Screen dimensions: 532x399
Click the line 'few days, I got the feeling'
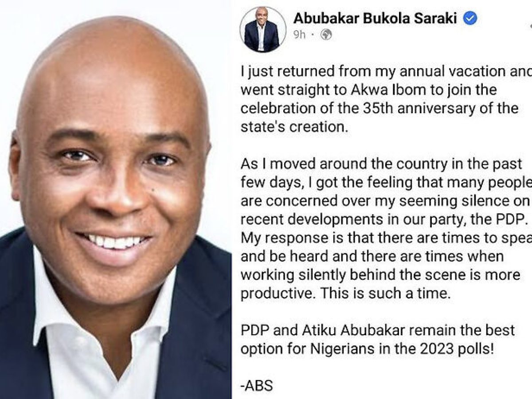pos(386,183)
